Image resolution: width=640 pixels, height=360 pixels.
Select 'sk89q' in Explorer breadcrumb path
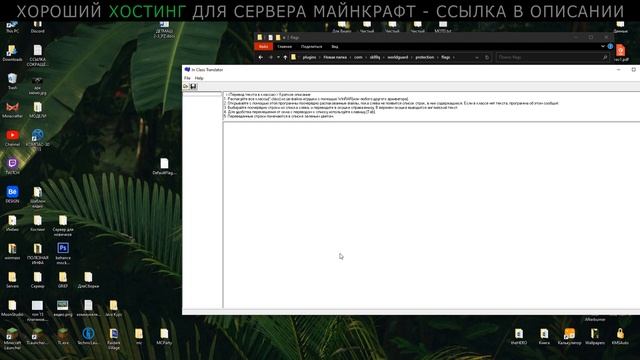tap(375, 58)
